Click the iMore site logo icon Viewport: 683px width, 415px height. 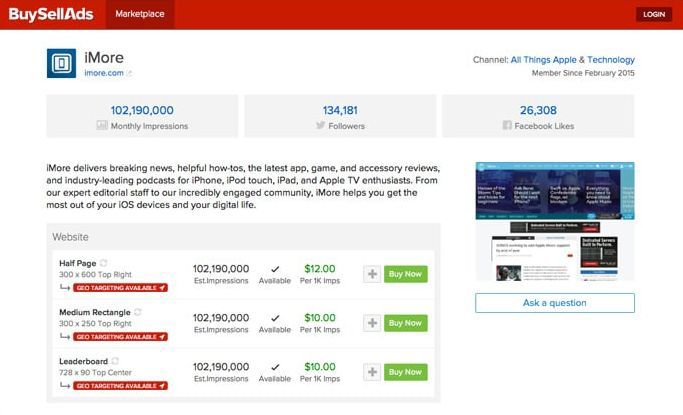click(x=61, y=63)
